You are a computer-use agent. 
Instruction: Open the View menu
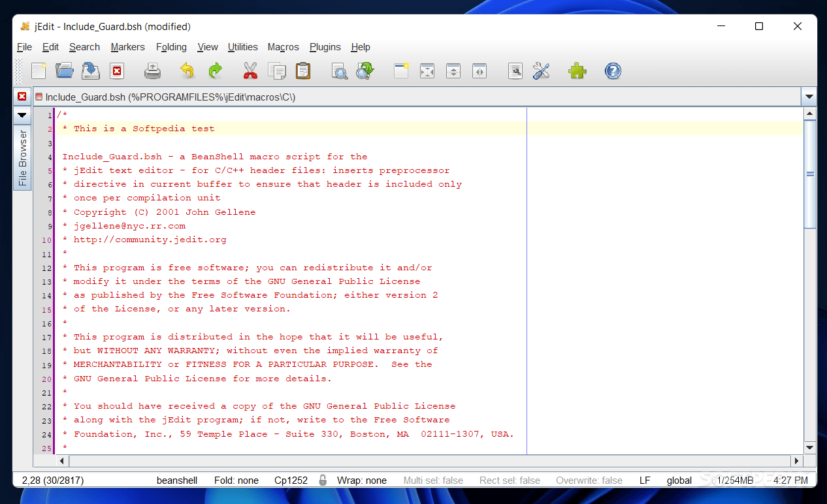point(207,47)
